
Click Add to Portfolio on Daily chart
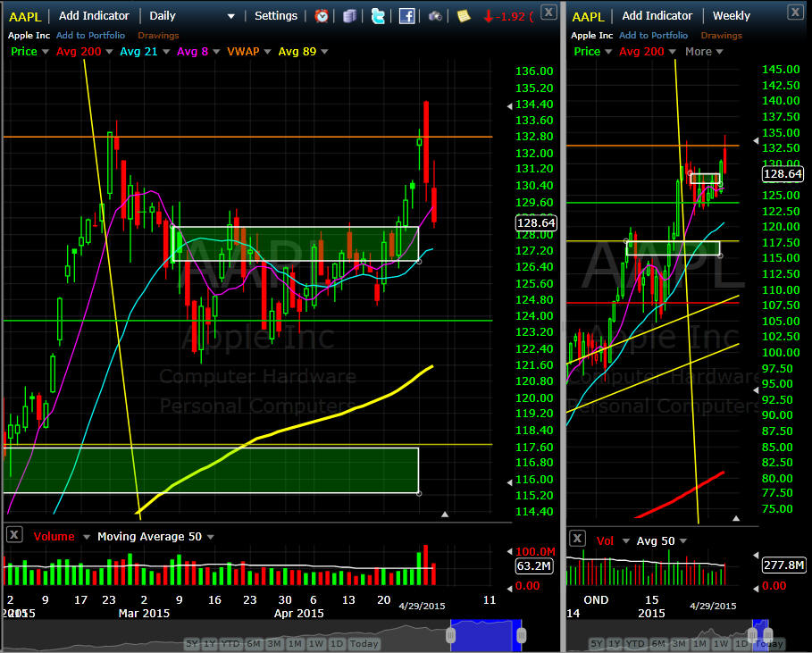click(90, 35)
